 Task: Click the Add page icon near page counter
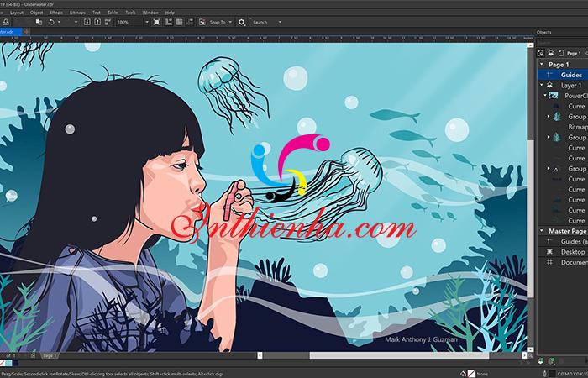point(33,355)
